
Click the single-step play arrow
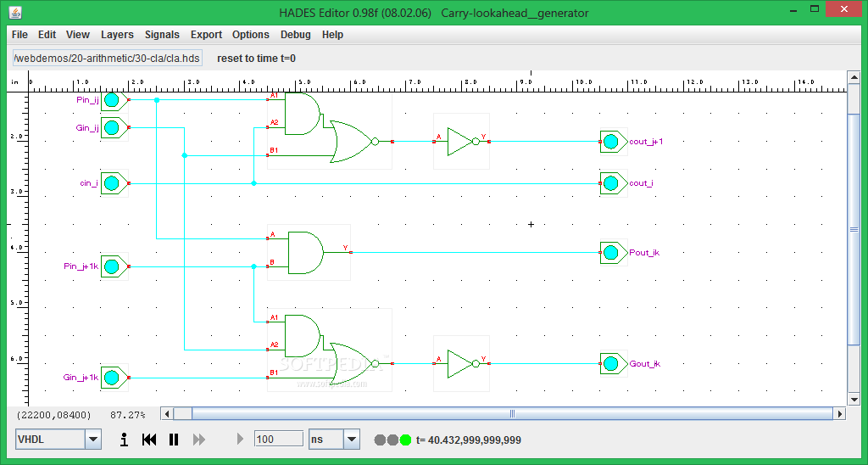click(x=240, y=440)
